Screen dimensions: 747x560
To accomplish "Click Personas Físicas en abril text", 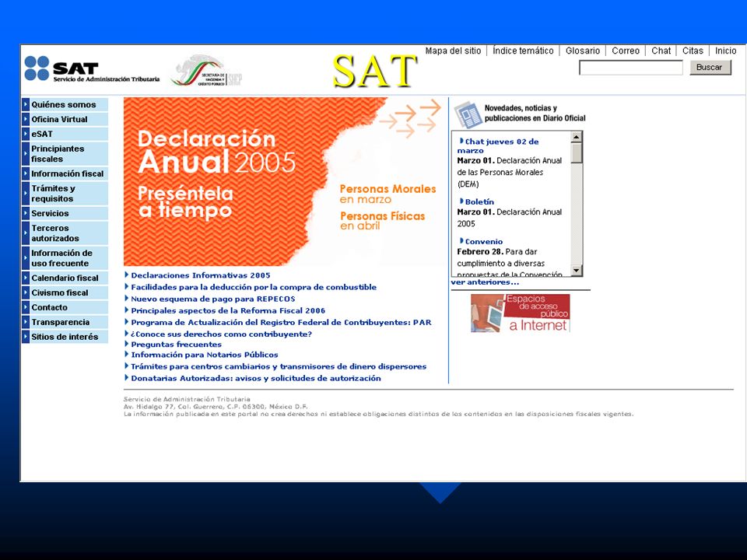I will click(x=383, y=220).
